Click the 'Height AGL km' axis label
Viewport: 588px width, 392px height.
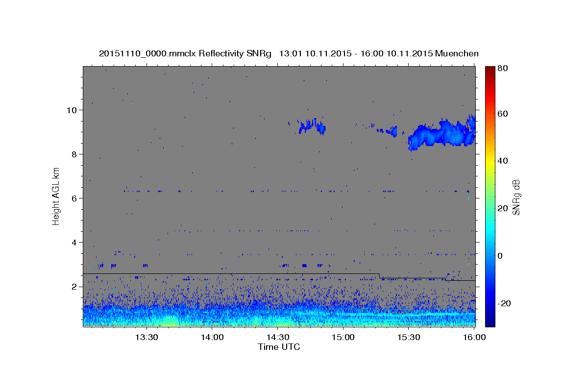point(56,196)
